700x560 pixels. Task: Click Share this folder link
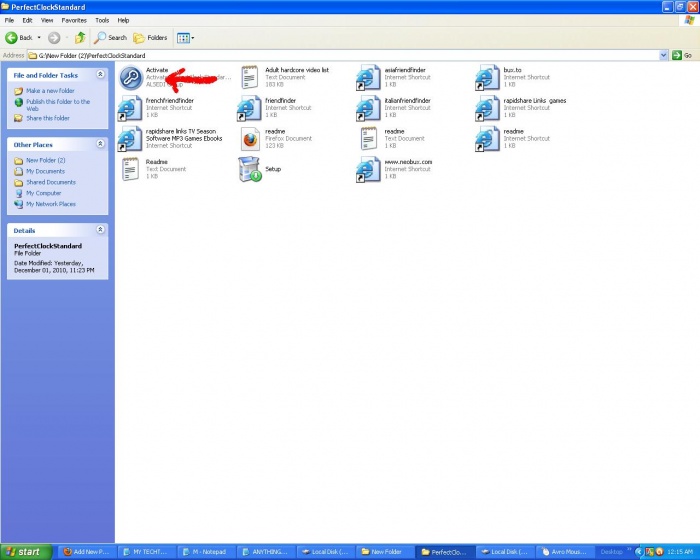(x=48, y=118)
